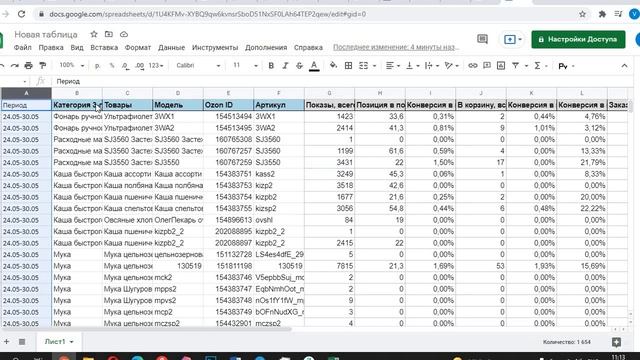
Task: Open the Ру input tools dropdown
Action: coord(566,66)
